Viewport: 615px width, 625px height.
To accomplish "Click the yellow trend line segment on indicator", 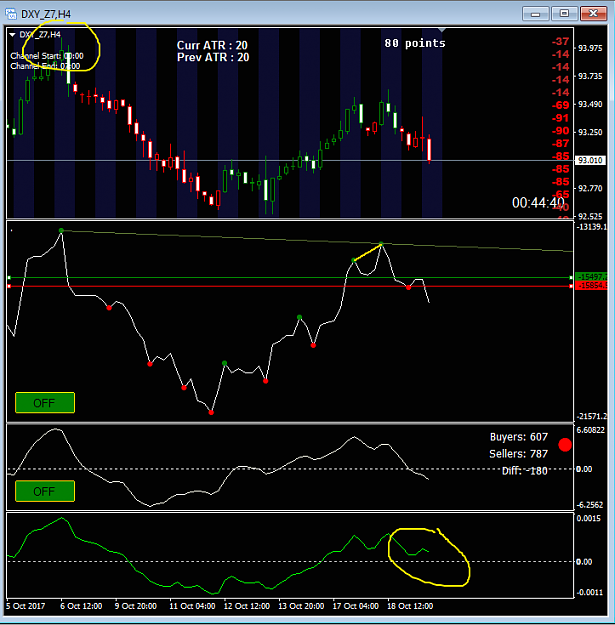I will pos(367,252).
